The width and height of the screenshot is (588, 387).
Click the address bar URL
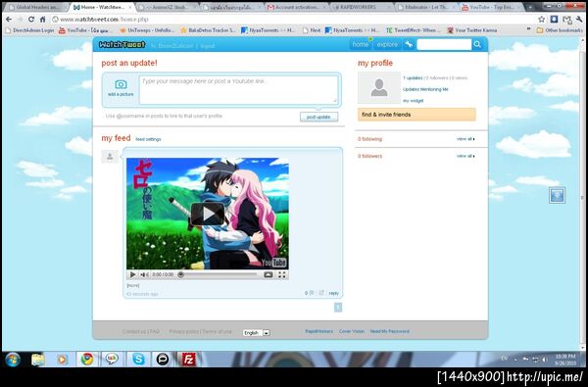104,20
